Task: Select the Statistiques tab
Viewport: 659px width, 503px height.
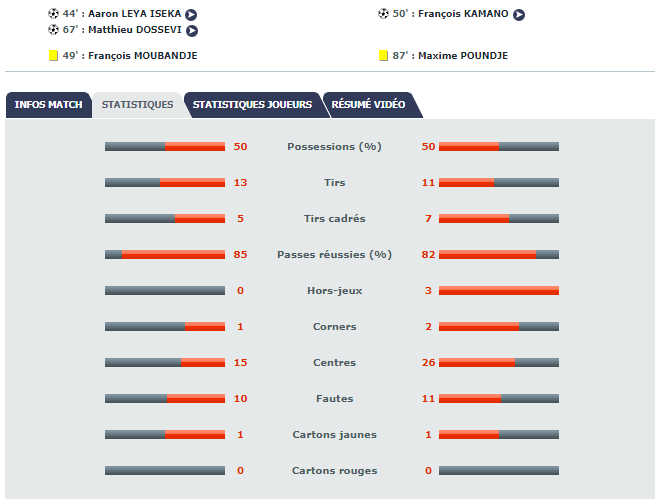Action: 137,105
